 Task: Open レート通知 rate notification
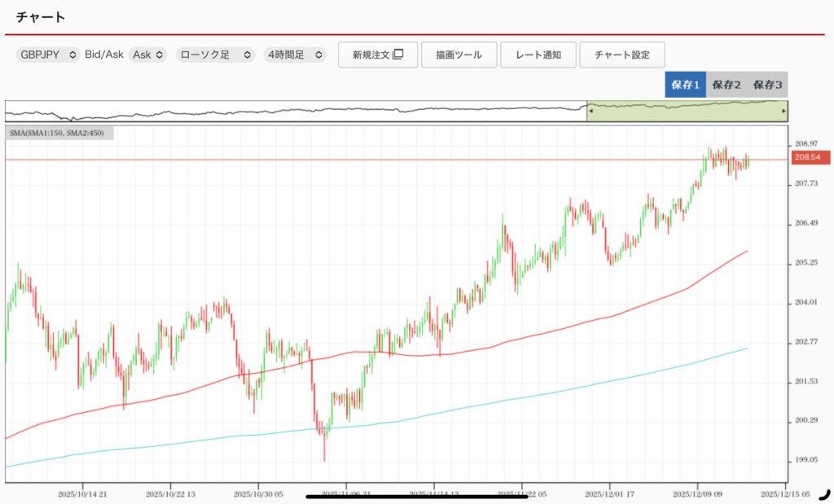(x=538, y=55)
